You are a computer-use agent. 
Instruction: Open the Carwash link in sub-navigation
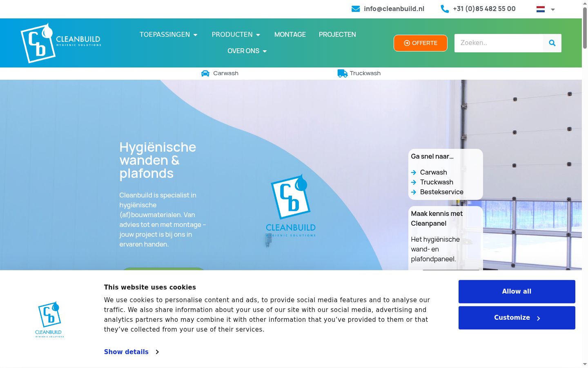226,73
